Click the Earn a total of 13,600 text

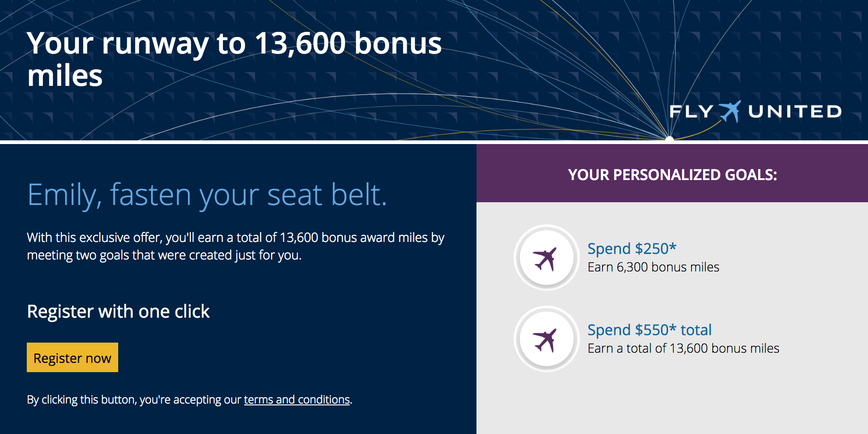coord(683,349)
